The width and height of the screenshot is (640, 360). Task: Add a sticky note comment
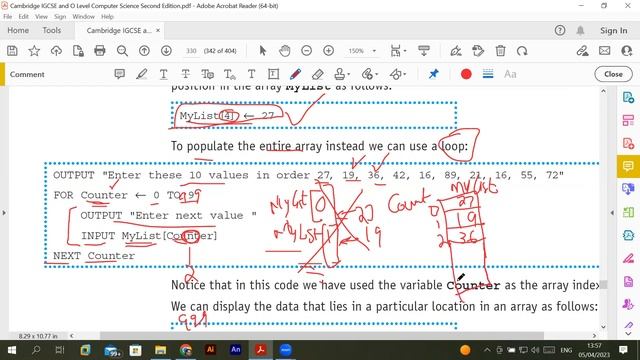click(120, 74)
